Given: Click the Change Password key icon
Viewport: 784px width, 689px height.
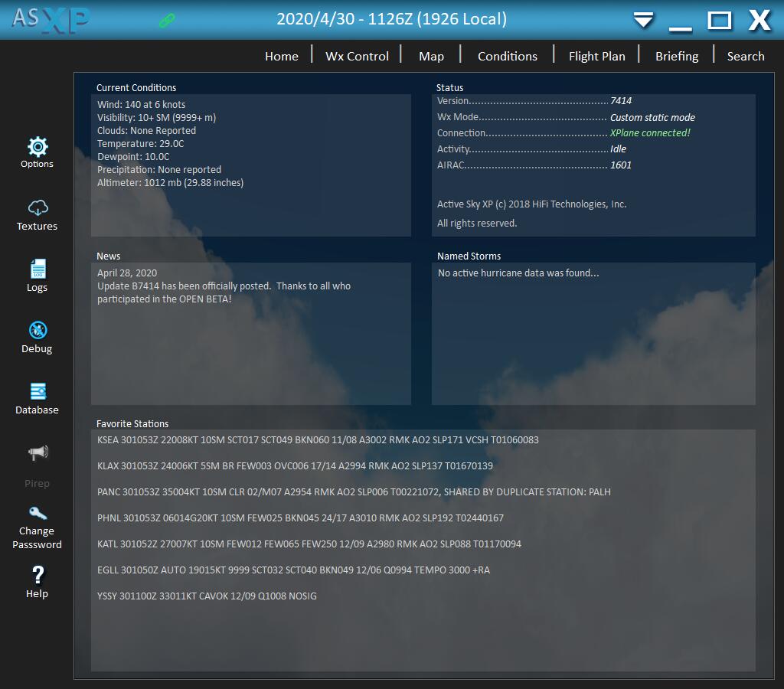Looking at the screenshot, I should 38,513.
